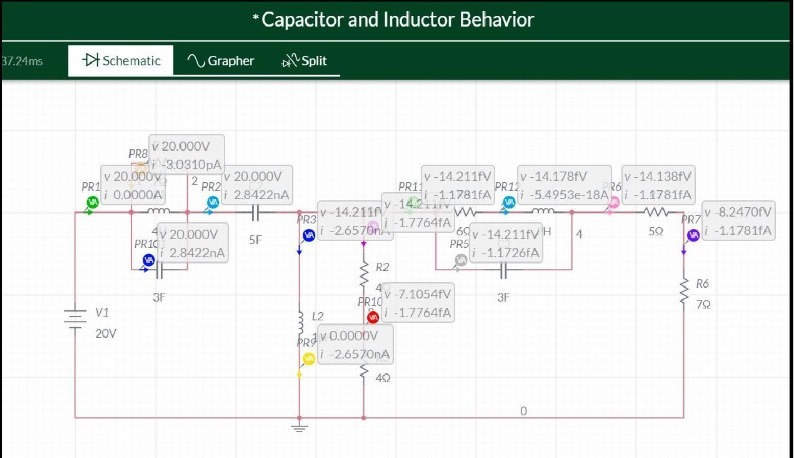Select the right 3F capacitor symbol

point(503,270)
